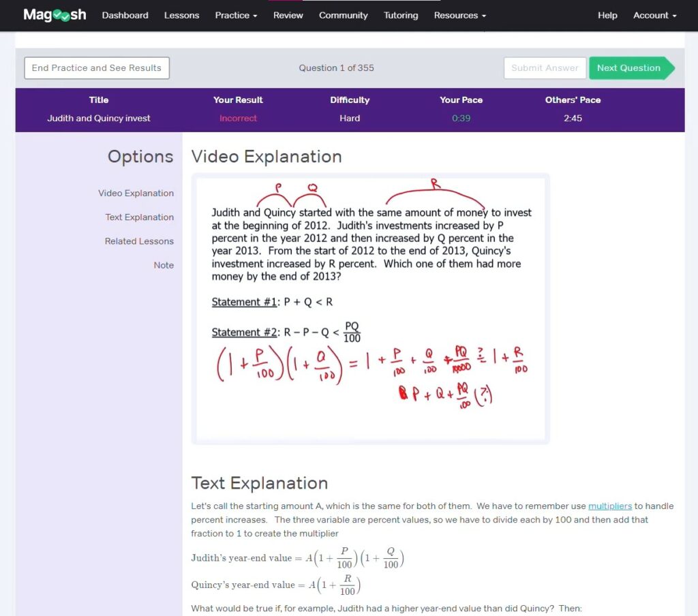Follow the multipliers hyperlink

(x=610, y=506)
